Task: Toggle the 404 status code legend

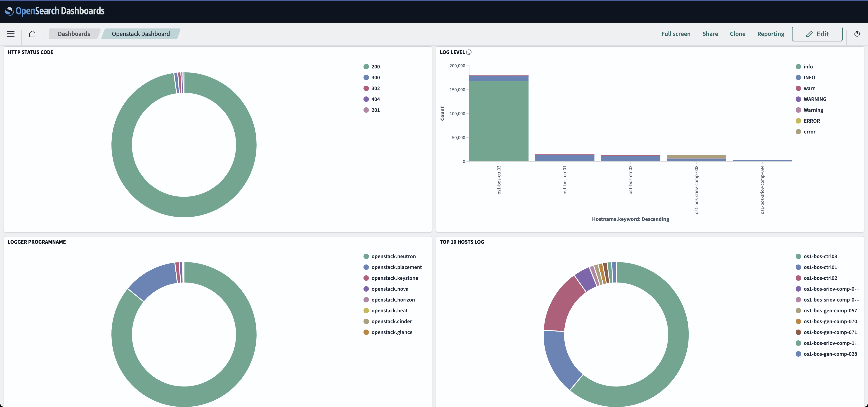Action: pyautogui.click(x=372, y=99)
